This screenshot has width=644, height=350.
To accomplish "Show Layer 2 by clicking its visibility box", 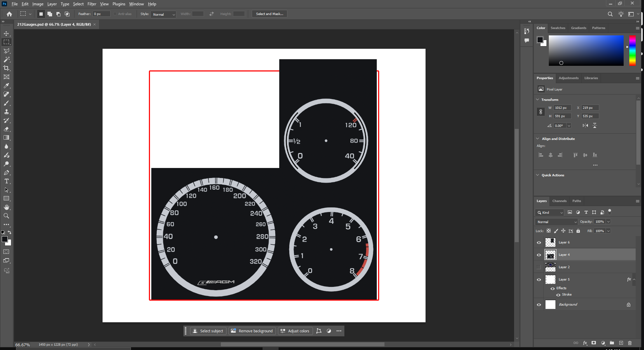I will [x=539, y=267].
